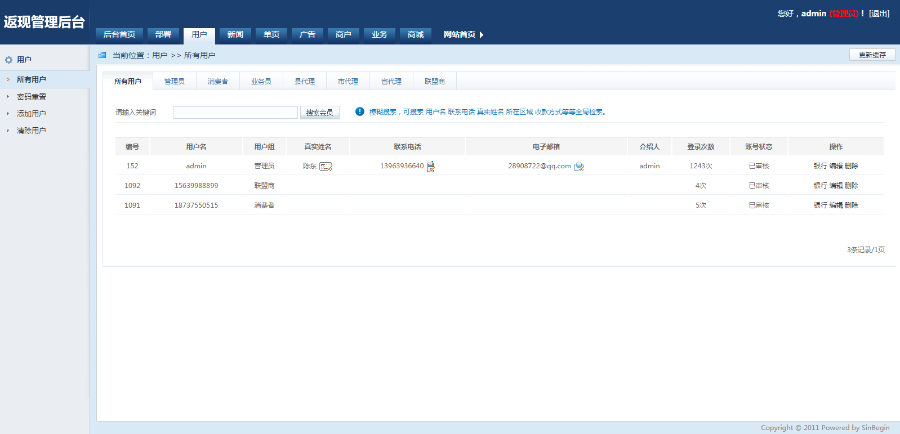Click the email 28908722@qq.com
This screenshot has height=434, width=900.
point(540,166)
